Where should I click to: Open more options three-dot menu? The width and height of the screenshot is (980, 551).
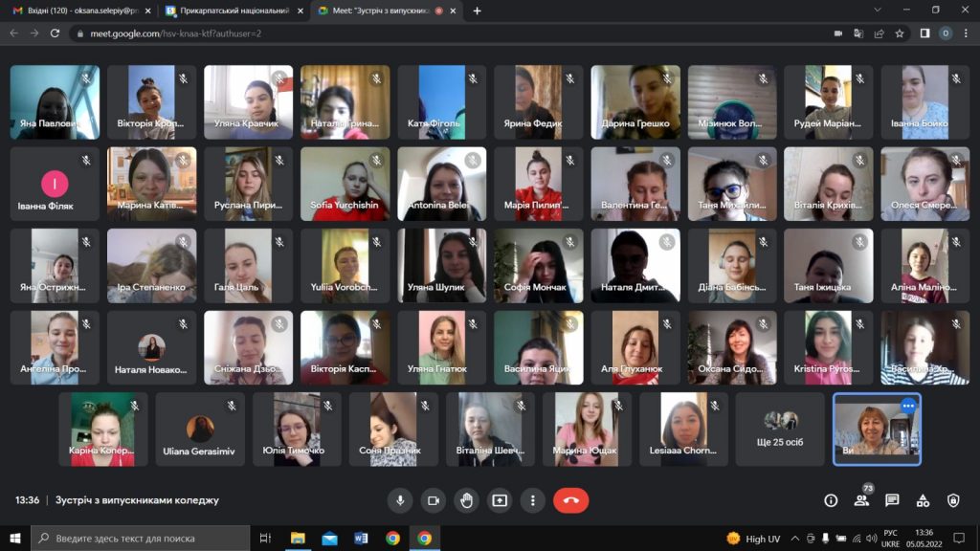pyautogui.click(x=532, y=500)
